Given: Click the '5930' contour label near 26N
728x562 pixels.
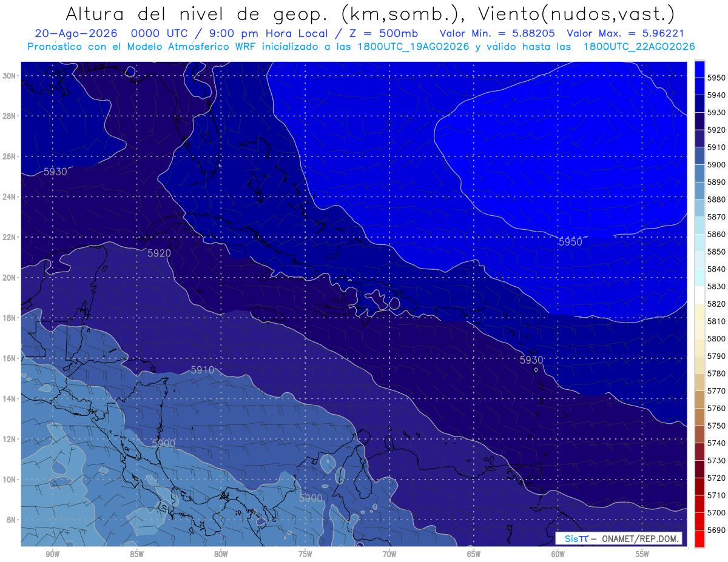Looking at the screenshot, I should click(55, 172).
